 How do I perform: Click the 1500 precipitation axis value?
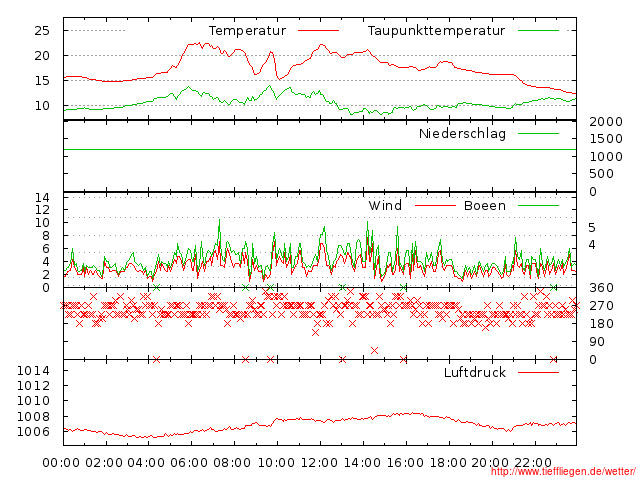pyautogui.click(x=606, y=139)
